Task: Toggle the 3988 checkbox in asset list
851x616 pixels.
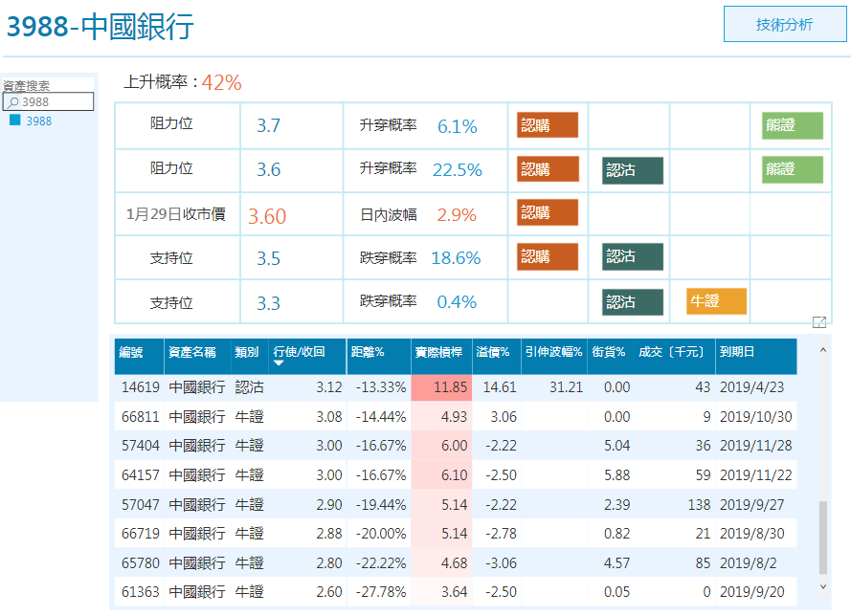Action: click(x=15, y=121)
